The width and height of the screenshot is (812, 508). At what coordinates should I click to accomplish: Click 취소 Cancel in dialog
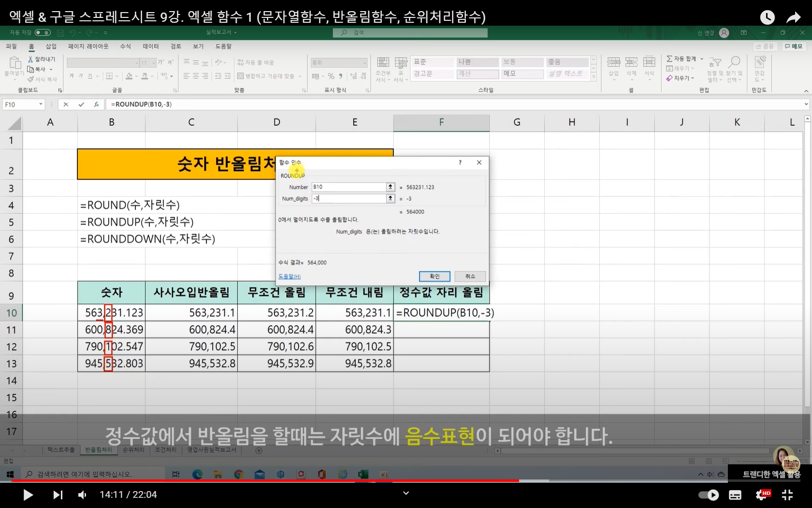[470, 276]
